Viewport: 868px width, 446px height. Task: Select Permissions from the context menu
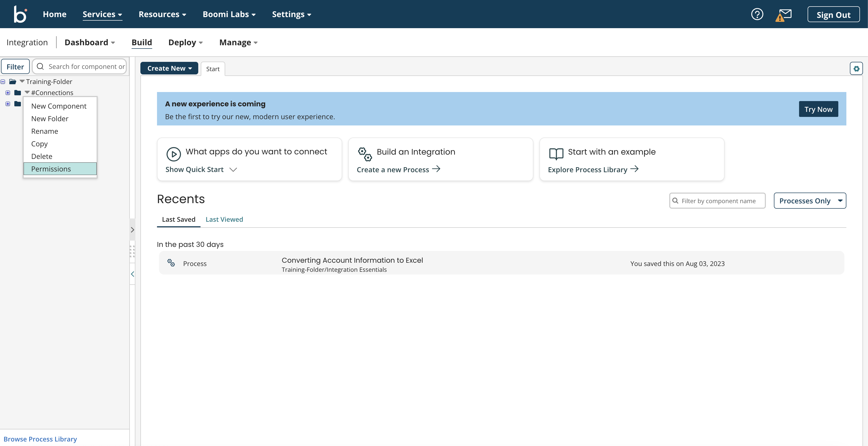tap(51, 169)
